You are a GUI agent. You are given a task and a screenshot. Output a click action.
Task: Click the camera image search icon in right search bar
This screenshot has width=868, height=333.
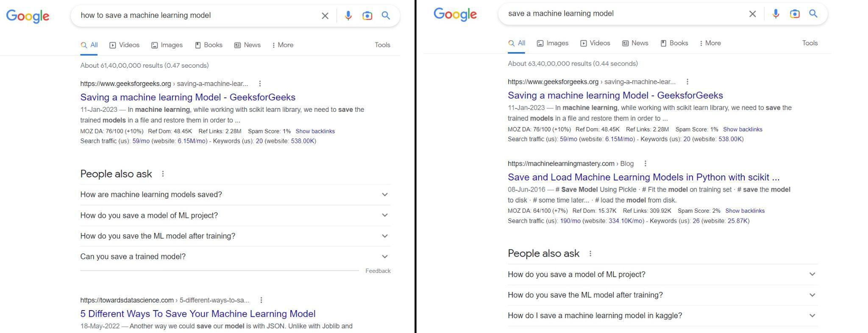[x=795, y=14]
